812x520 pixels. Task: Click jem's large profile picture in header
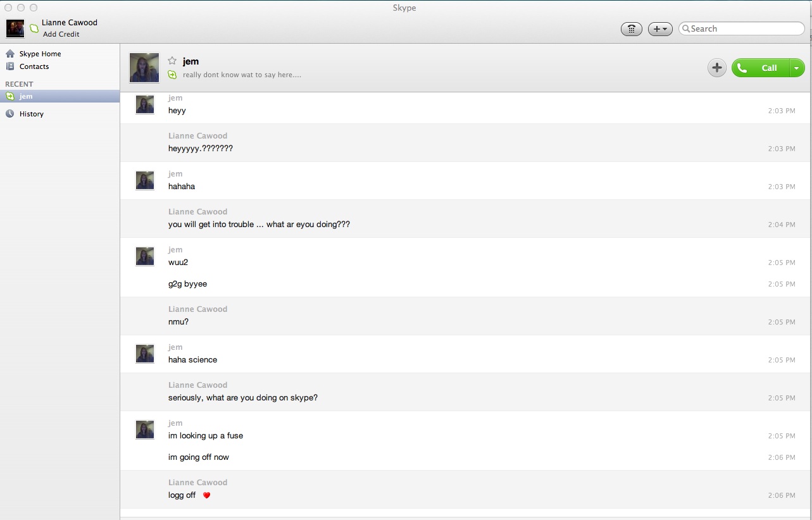tap(144, 68)
